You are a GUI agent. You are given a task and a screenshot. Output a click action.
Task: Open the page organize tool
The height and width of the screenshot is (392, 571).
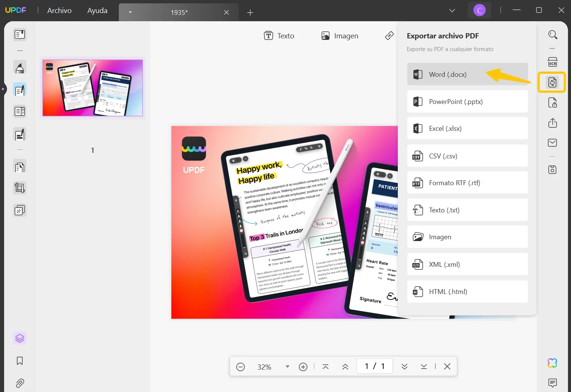pos(20,167)
